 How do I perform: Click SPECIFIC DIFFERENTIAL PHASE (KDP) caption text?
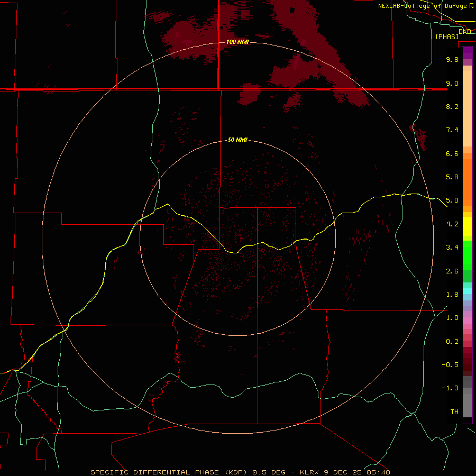click(170, 472)
